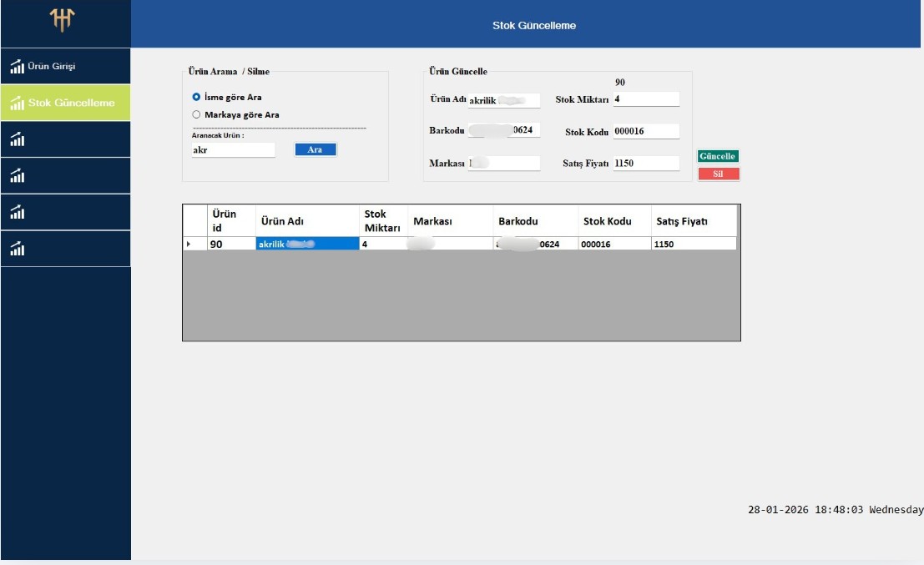Click the Stok Miktarı input field
924x565 pixels.
coord(645,99)
